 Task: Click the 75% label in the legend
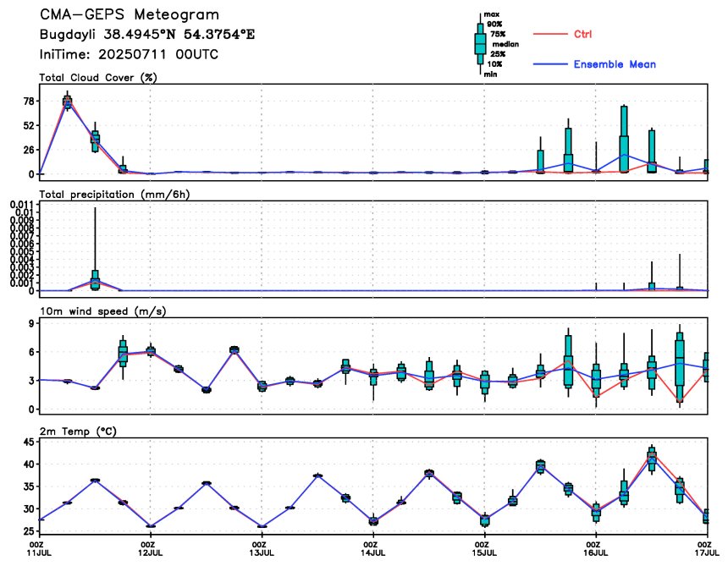tap(498, 34)
